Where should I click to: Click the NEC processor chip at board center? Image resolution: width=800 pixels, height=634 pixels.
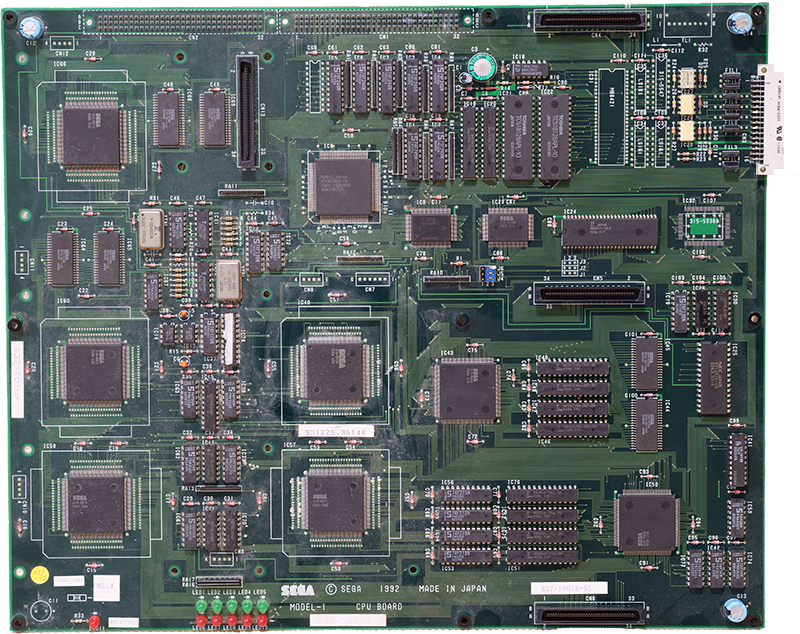[343, 187]
